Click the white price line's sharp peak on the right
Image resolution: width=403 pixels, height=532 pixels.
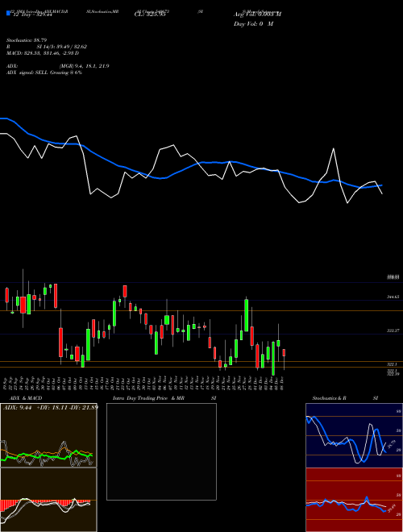[334, 148]
